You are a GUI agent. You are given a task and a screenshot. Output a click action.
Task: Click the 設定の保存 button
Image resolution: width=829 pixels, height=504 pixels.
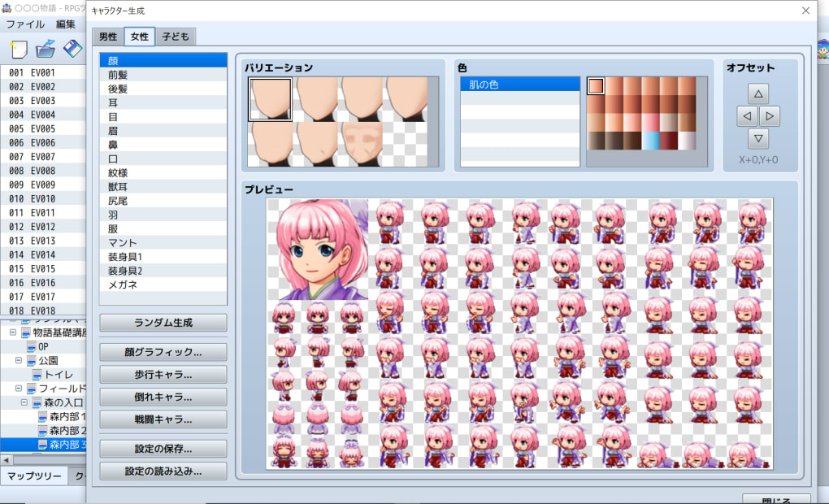(163, 449)
